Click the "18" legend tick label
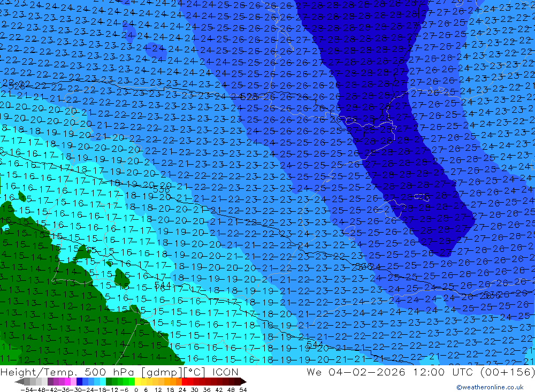The image size is (535, 392). [x=170, y=390]
